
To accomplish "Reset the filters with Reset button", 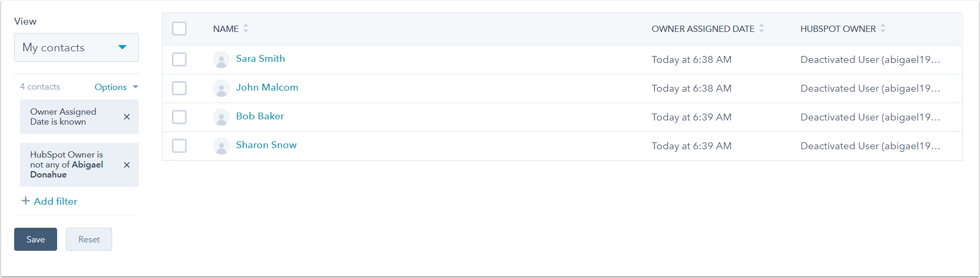I will (89, 239).
